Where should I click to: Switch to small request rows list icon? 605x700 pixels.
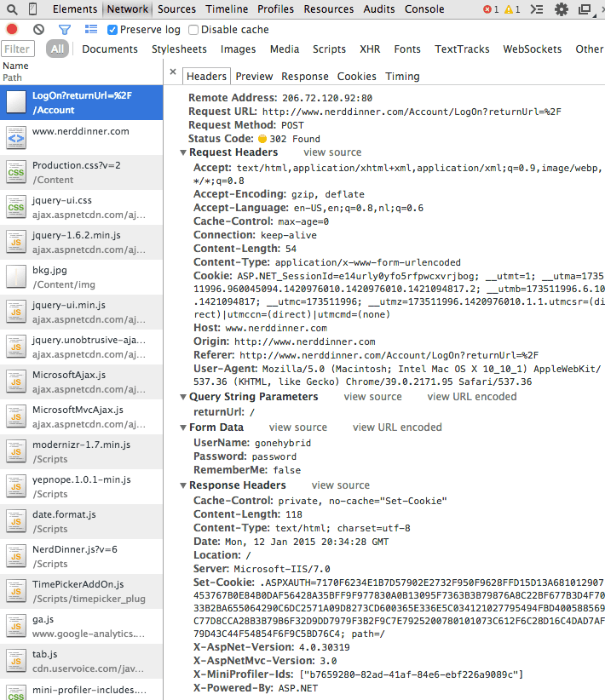(91, 30)
